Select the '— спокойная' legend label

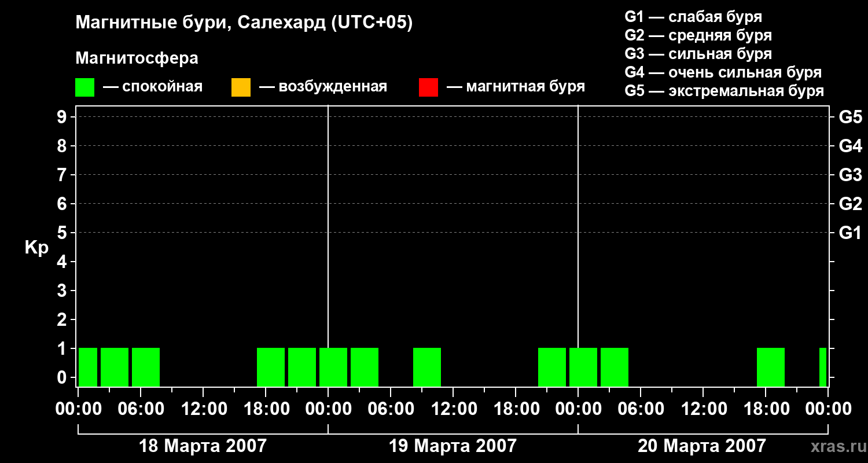tap(153, 87)
